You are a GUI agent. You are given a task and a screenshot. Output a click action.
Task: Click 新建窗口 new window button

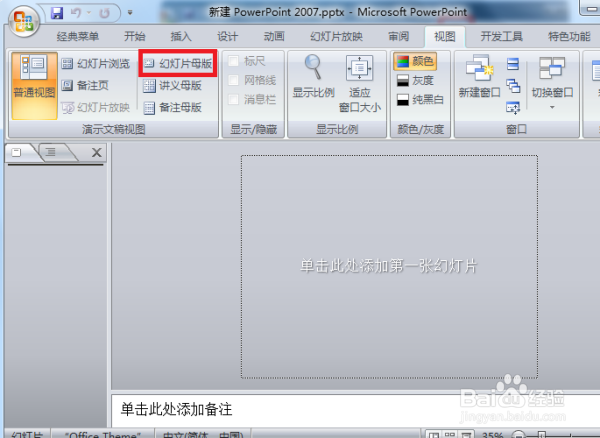point(479,77)
